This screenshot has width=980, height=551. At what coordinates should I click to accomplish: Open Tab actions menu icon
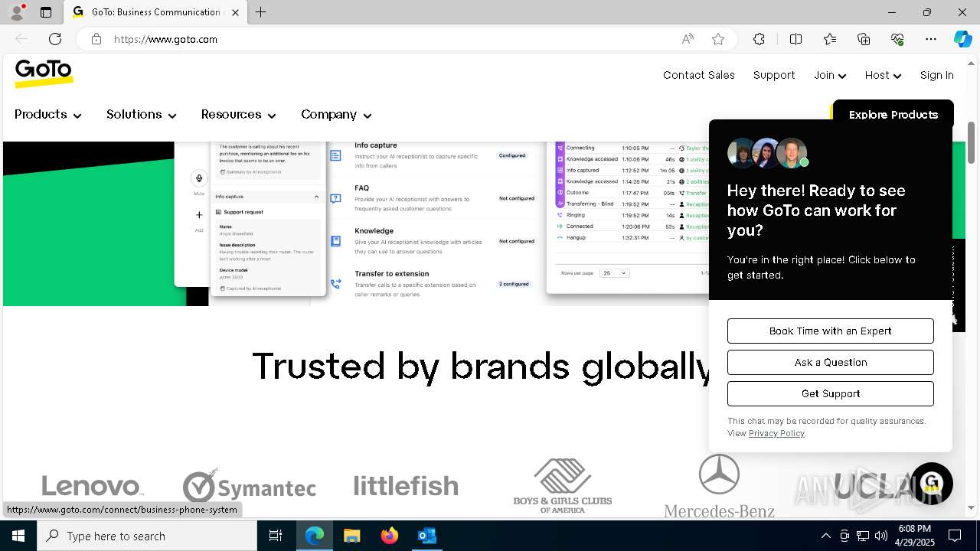[x=46, y=12]
